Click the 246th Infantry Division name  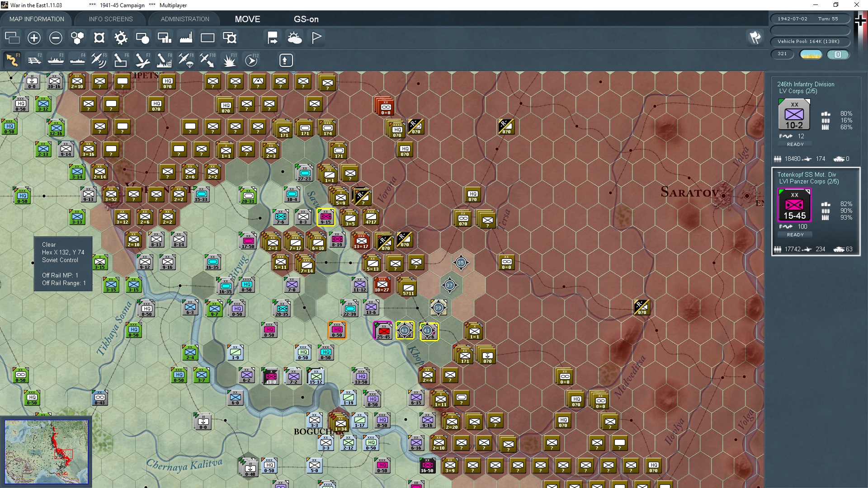[x=806, y=84]
